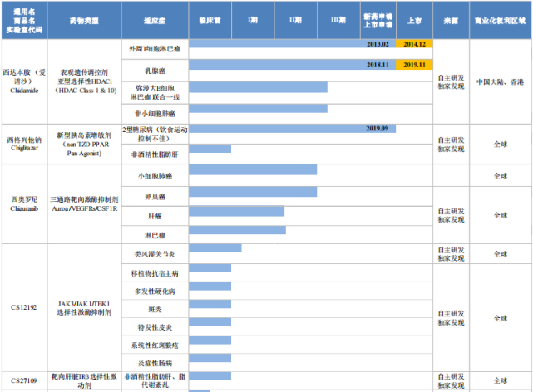
Task: Select the 三通路靶向激酶抑制剂 drug type cell
Action: click(x=84, y=204)
